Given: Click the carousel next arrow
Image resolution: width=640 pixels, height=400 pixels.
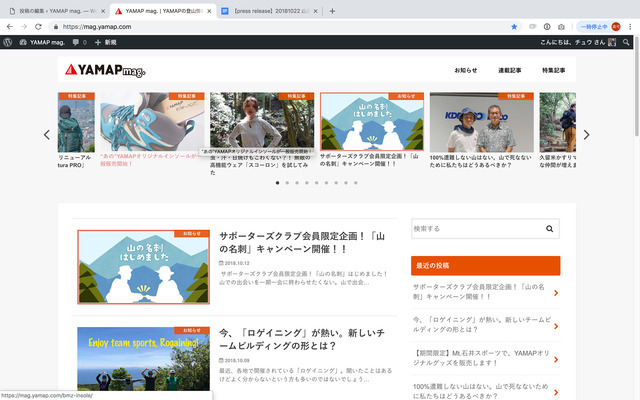Looking at the screenshot, I should pos(587,135).
